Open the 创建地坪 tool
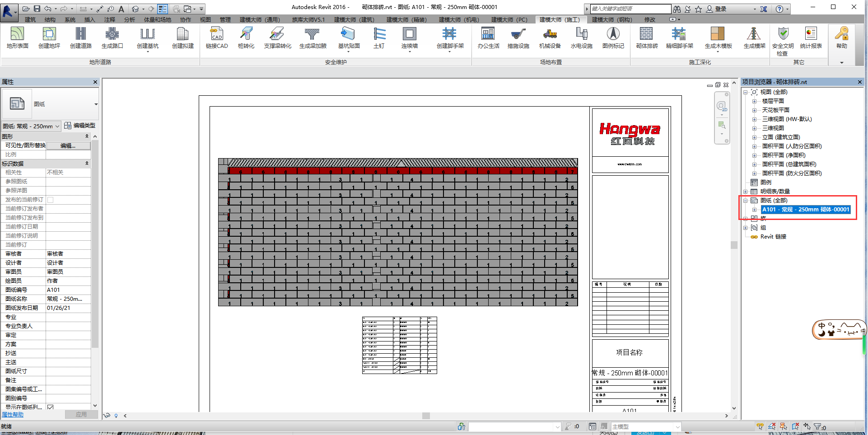868x435 pixels. (x=49, y=38)
